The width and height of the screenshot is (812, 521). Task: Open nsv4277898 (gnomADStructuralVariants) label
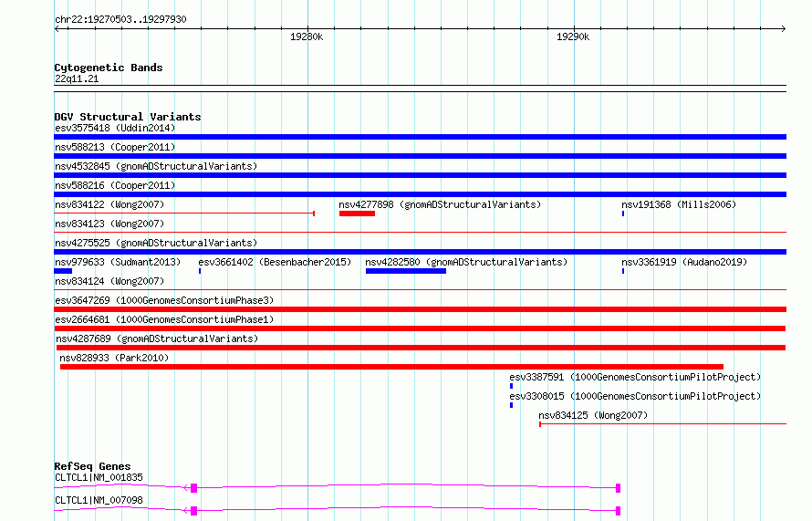click(440, 204)
